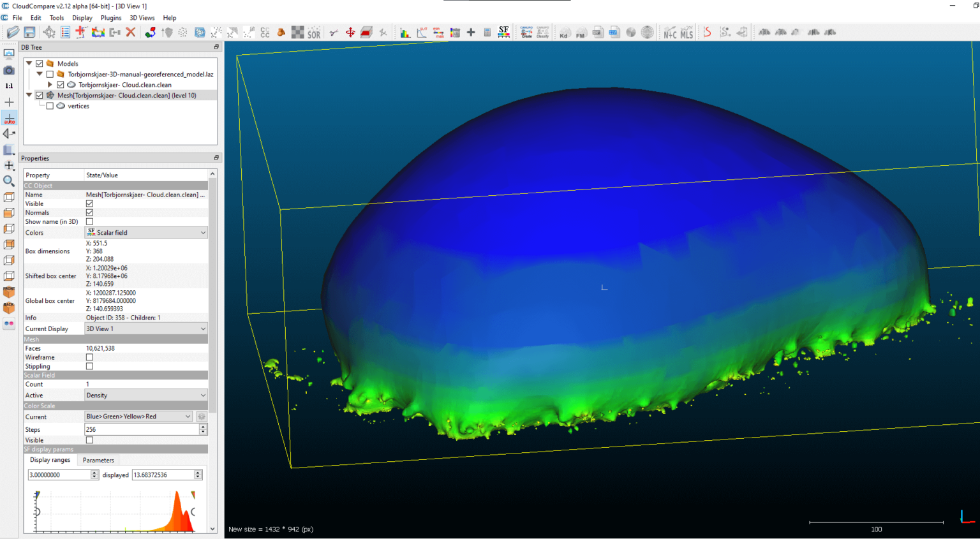
Task: Open the Plugins menu
Action: pos(110,17)
